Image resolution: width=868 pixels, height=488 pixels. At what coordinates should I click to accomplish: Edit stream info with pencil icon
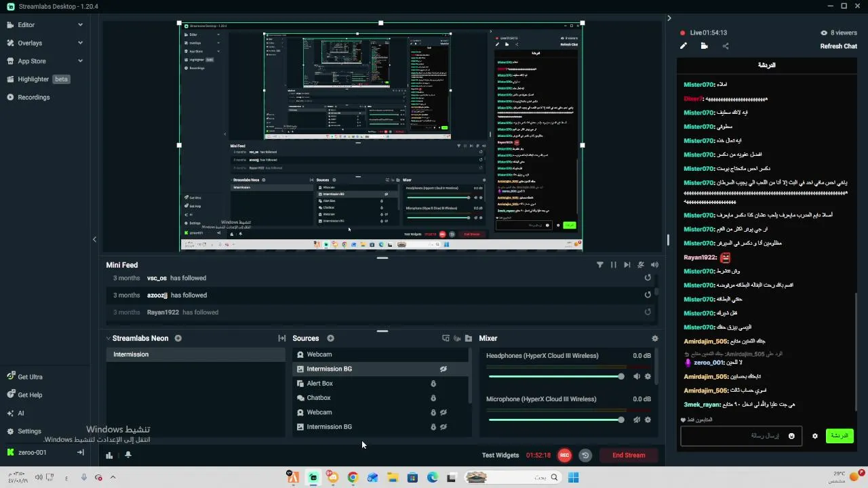pyautogui.click(x=684, y=46)
